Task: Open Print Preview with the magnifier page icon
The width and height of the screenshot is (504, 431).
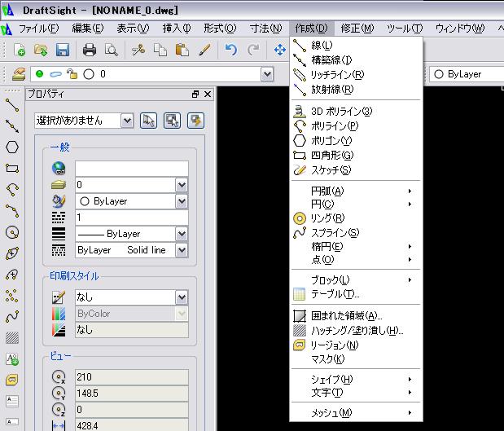Action: coord(112,50)
